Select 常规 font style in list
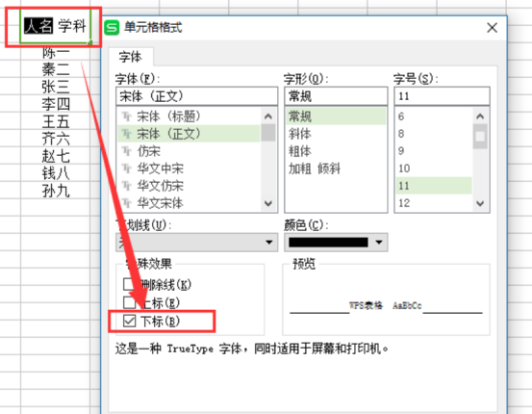This screenshot has height=414, width=532. pyautogui.click(x=336, y=116)
